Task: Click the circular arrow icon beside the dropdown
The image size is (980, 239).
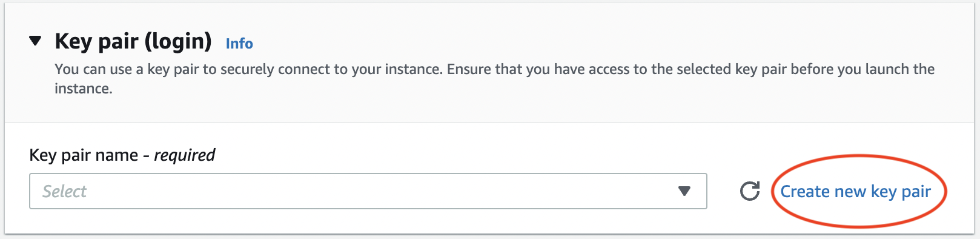Action: click(750, 191)
